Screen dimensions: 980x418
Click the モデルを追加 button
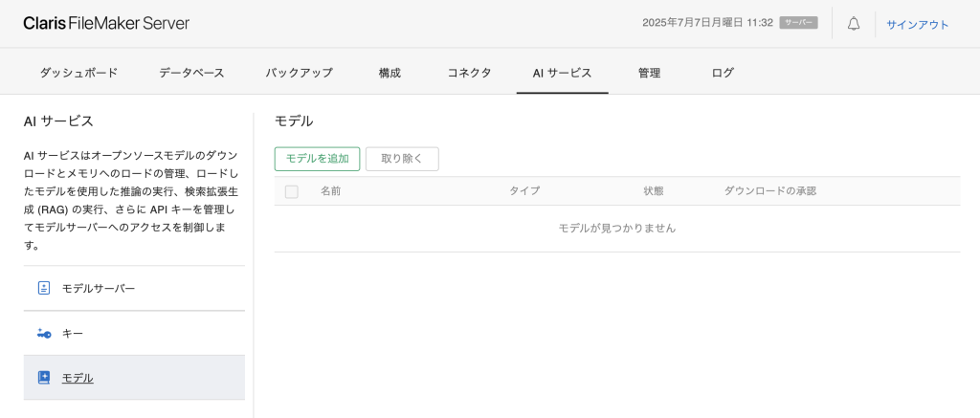(318, 159)
